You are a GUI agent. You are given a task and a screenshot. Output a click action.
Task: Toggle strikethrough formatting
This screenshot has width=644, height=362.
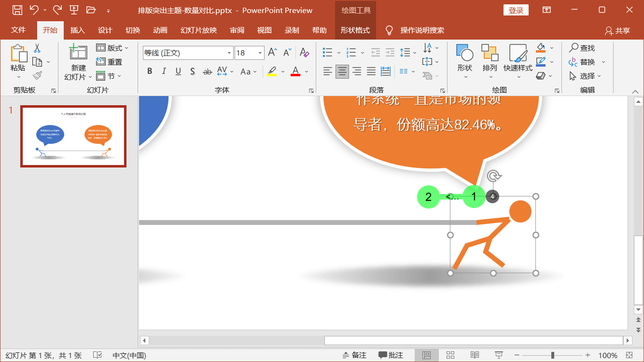point(207,71)
